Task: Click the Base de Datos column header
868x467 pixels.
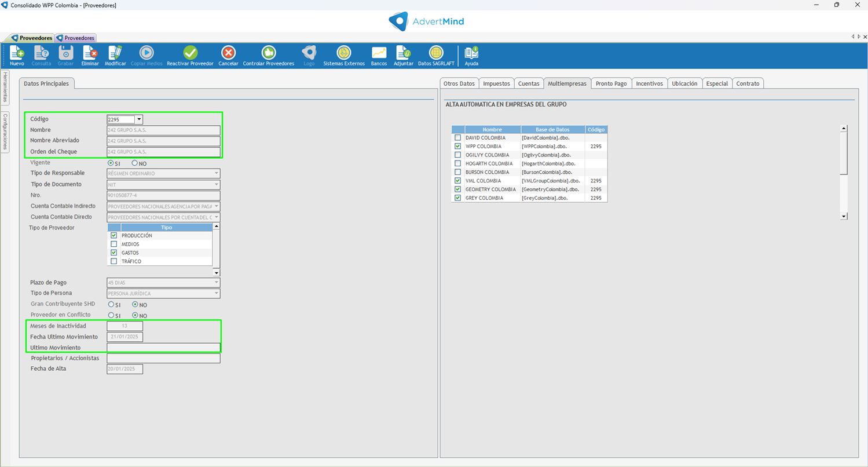Action: tap(552, 130)
